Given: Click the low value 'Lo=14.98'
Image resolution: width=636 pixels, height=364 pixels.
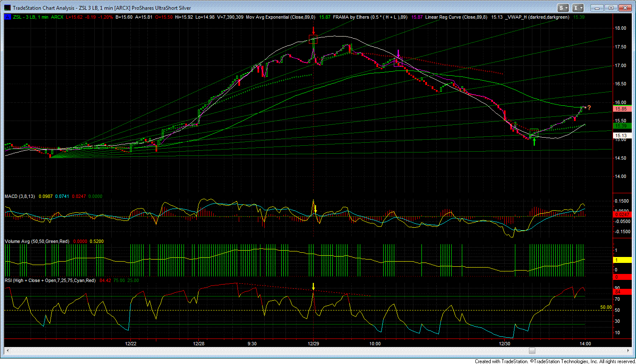Looking at the screenshot, I should pos(205,17).
